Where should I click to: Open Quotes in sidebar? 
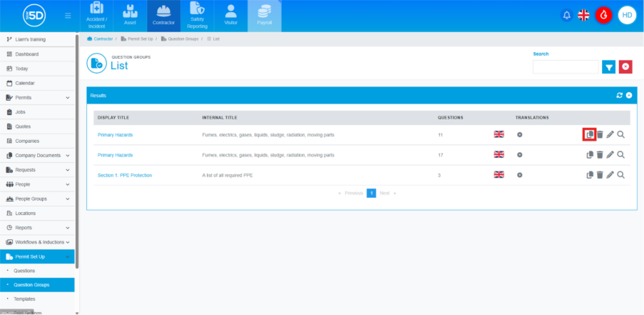click(37, 126)
